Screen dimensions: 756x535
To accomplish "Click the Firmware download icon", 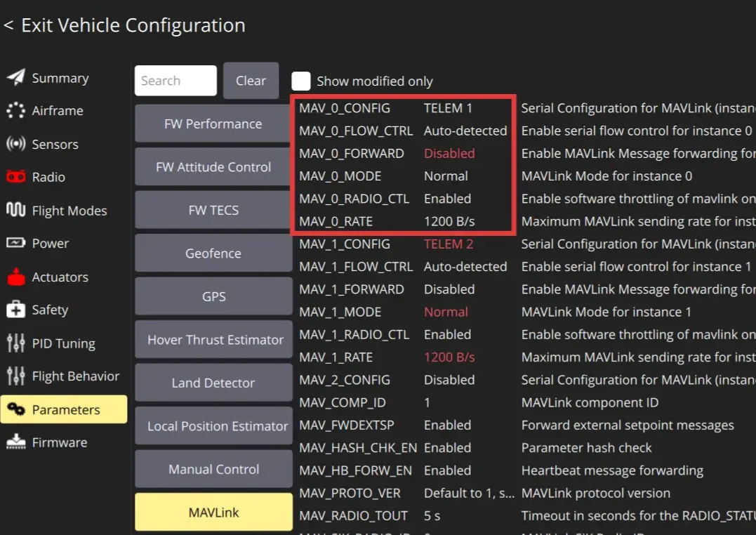I will pos(15,442).
